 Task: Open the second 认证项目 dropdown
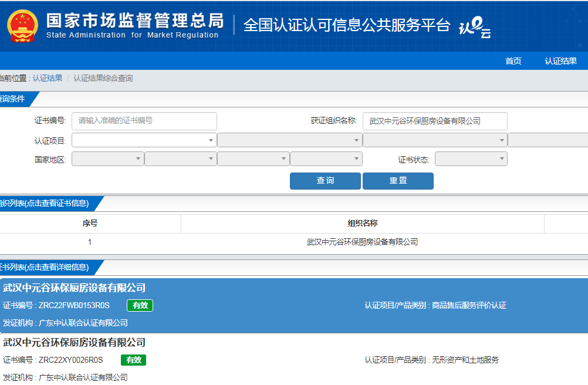coord(290,140)
